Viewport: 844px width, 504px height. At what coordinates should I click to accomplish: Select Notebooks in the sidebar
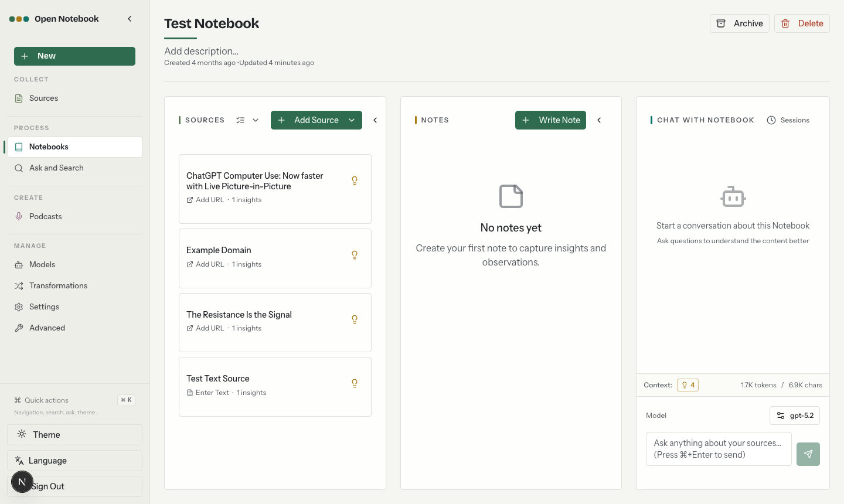tap(74, 147)
